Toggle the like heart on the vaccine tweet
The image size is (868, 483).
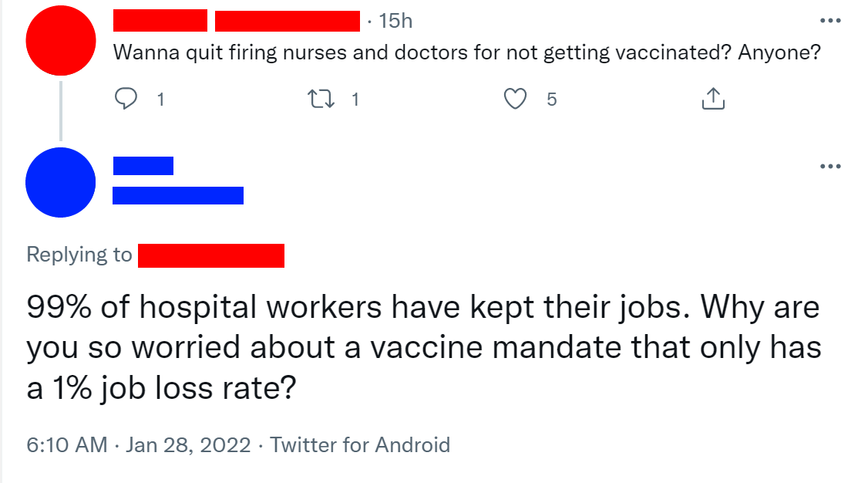point(516,99)
